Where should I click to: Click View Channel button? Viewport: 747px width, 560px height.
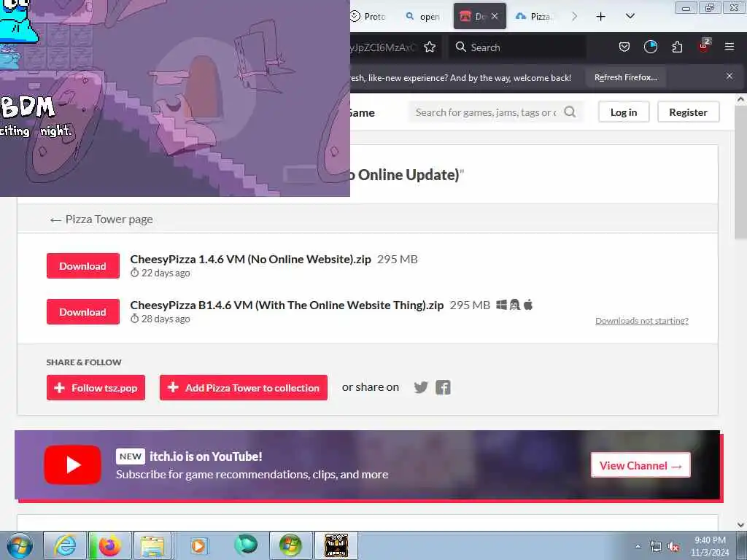(x=640, y=465)
